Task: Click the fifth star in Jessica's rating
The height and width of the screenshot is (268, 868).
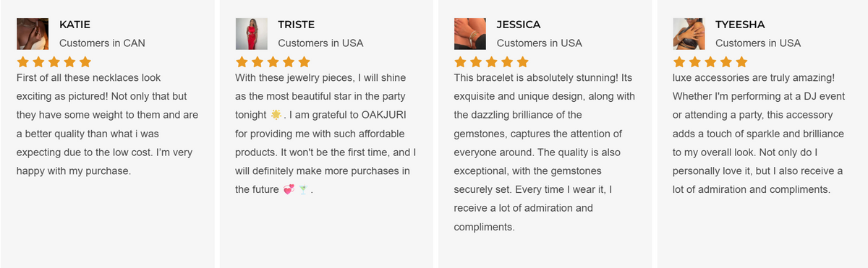Action: tap(522, 61)
